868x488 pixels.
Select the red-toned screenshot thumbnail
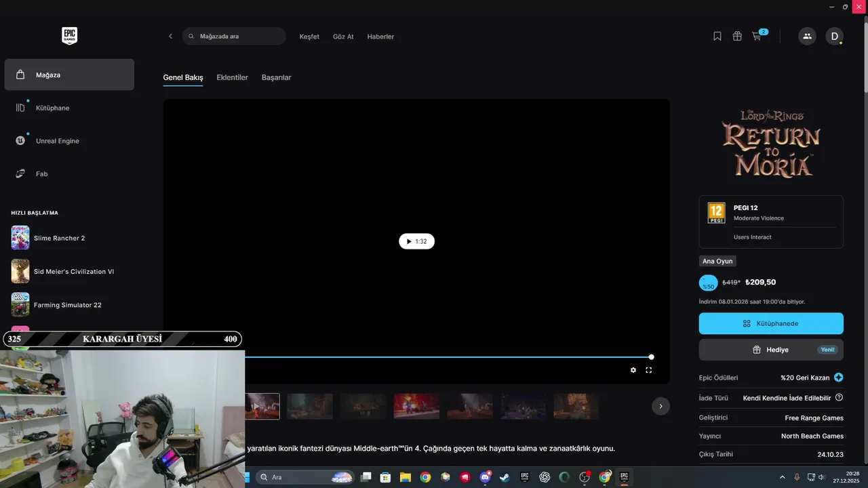[416, 406]
